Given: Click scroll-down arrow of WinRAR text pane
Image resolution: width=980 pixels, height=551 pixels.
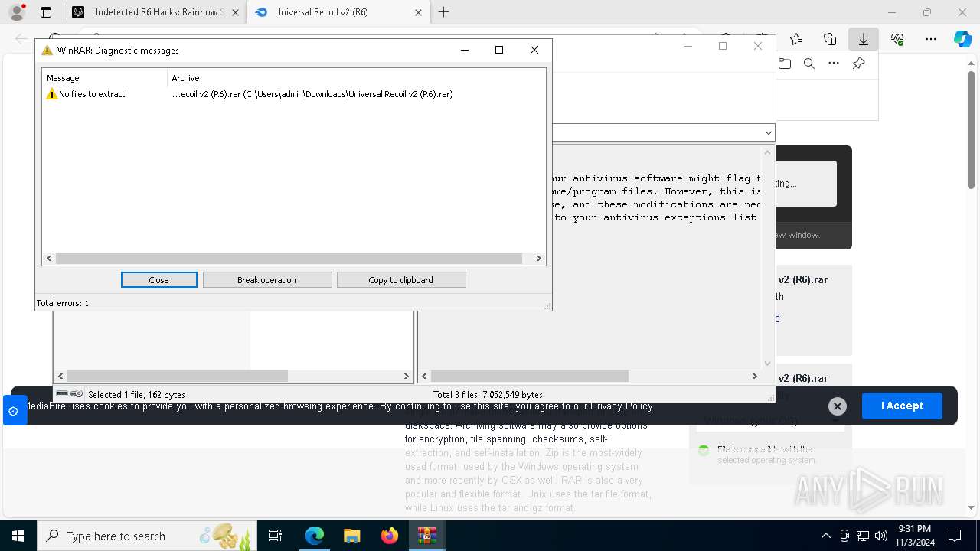Looking at the screenshot, I should (x=768, y=364).
